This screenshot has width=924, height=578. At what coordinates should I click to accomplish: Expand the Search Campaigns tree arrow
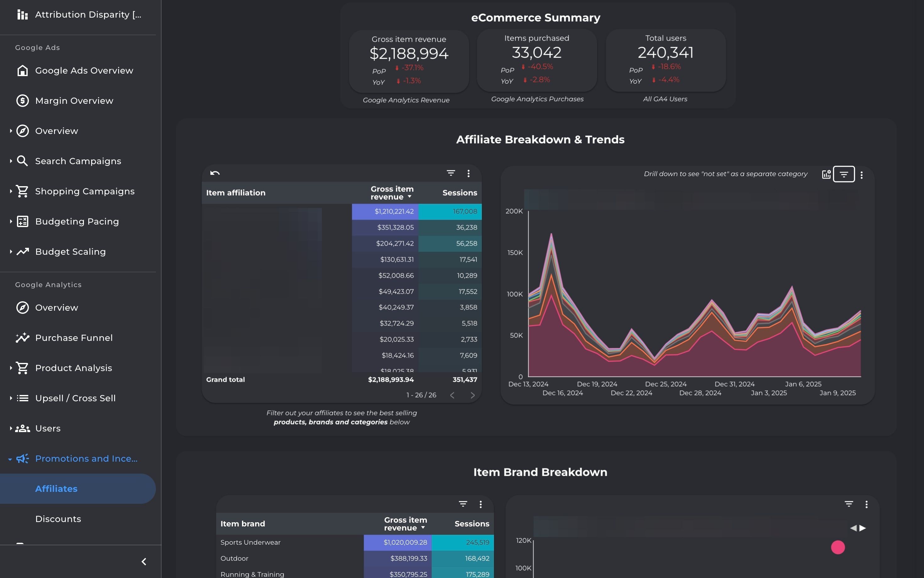coord(11,161)
